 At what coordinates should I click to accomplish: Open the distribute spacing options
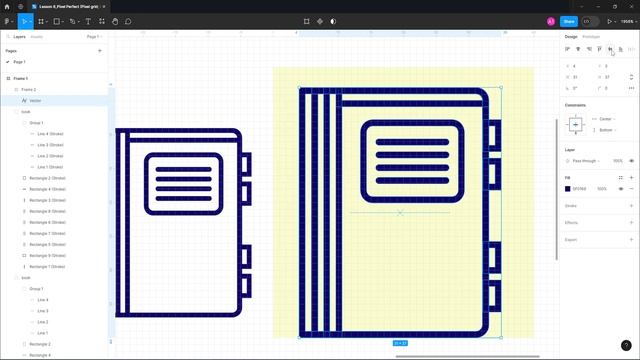(631, 49)
